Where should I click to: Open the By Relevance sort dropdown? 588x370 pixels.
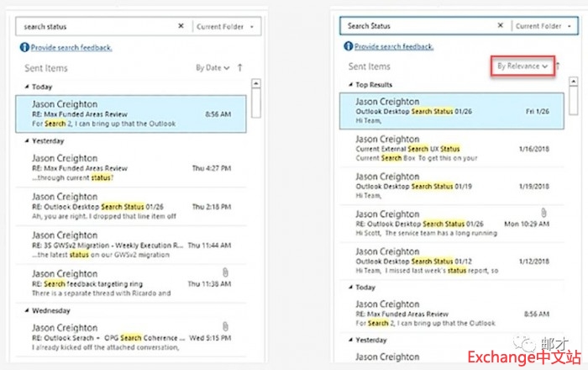click(522, 66)
